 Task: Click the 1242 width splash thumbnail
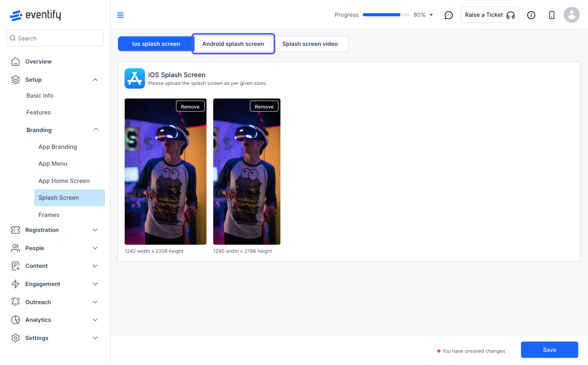tap(166, 172)
